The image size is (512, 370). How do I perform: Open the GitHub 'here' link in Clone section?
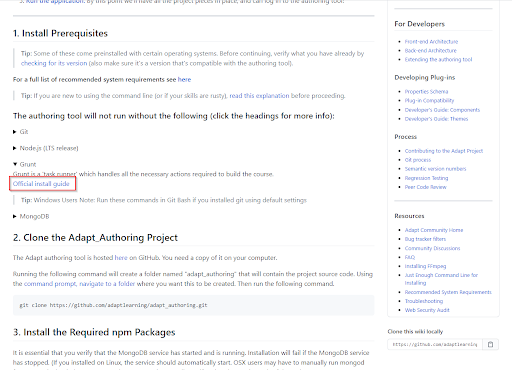point(121,258)
